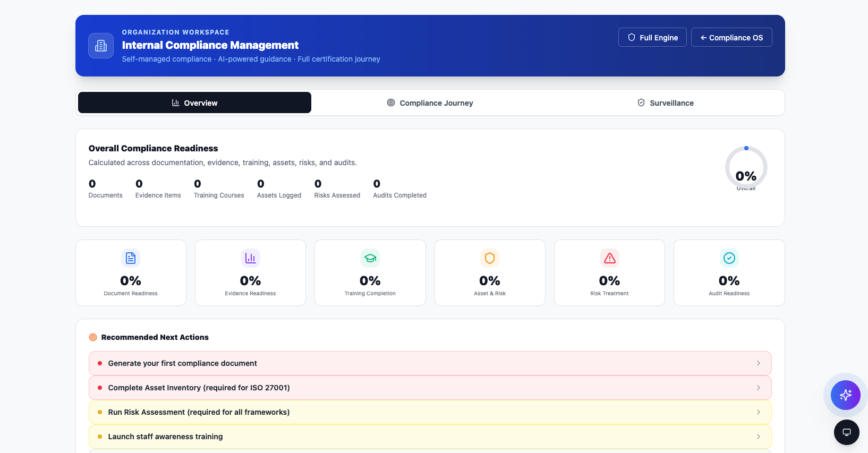The width and height of the screenshot is (868, 453).
Task: Click the Risks Assessed count label
Action: [x=337, y=195]
